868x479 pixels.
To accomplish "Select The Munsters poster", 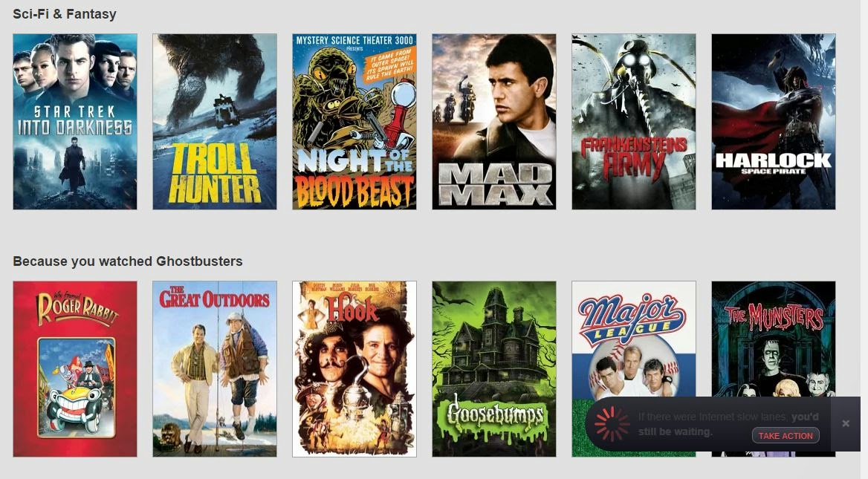I will [774, 337].
